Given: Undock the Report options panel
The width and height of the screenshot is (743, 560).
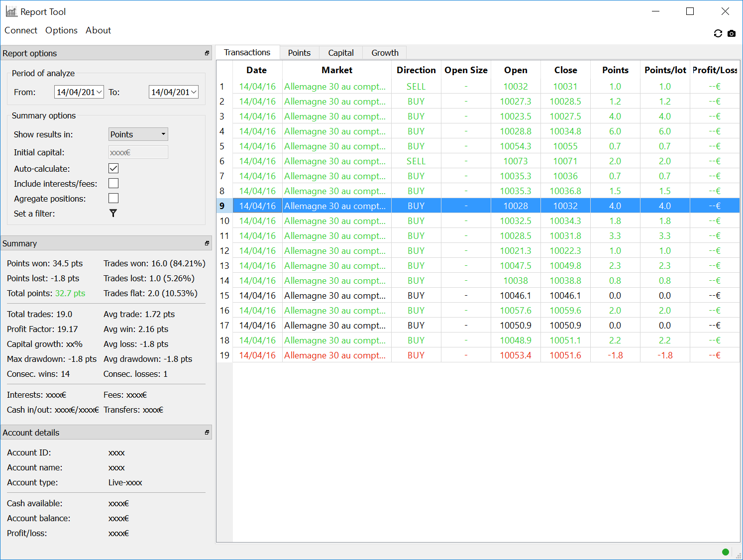Looking at the screenshot, I should click(x=207, y=53).
